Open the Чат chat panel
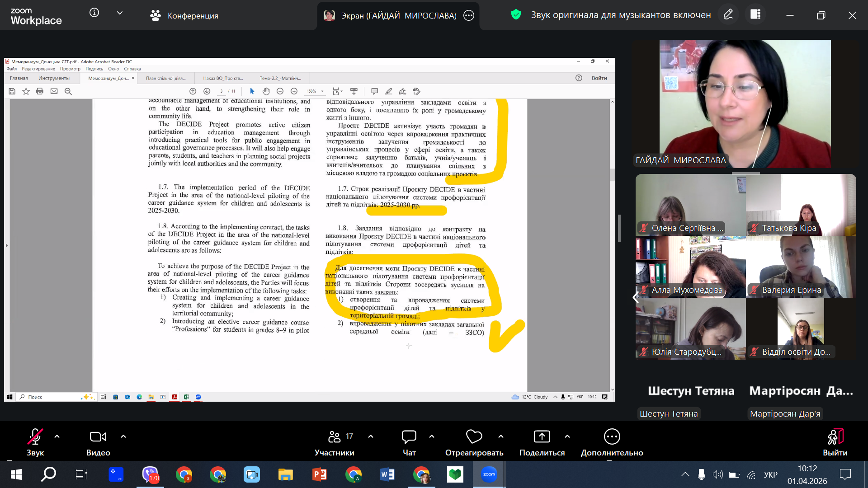 (x=409, y=437)
